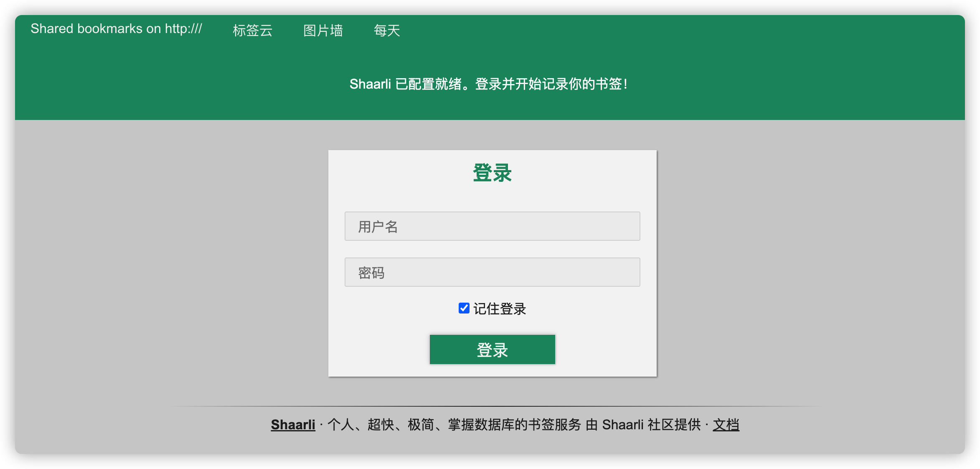Viewport: 980px width, 469px height.
Task: Uncheck the 记住登录 checkbox
Action: (464, 308)
